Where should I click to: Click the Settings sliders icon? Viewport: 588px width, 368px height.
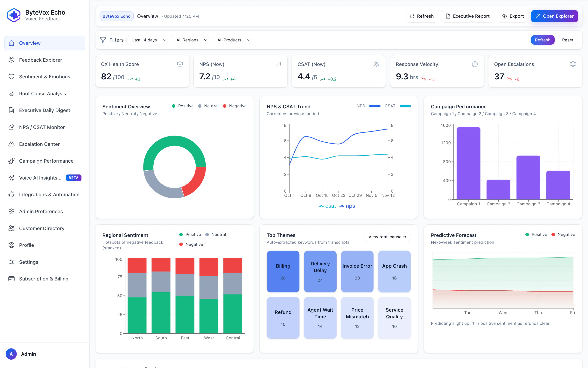(11, 262)
